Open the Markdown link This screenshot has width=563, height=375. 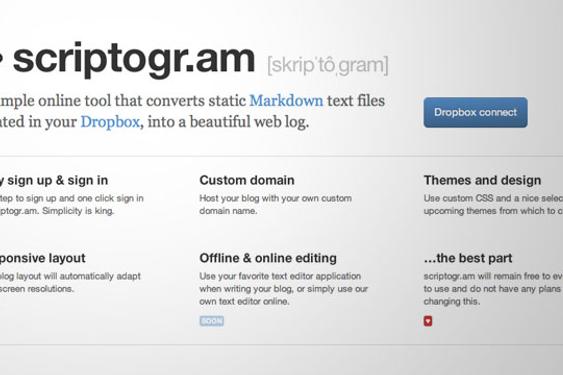[x=286, y=101]
